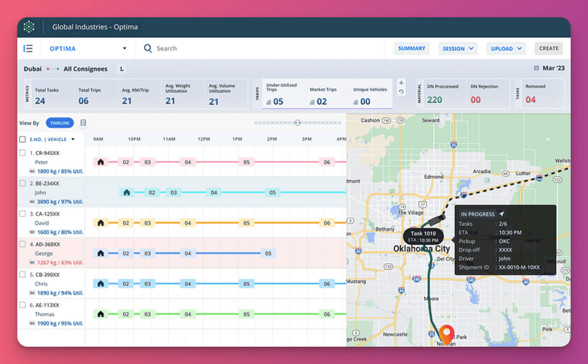The width and height of the screenshot is (588, 364).
Task: Click home icon on Peter's timeline row
Action: point(100,162)
